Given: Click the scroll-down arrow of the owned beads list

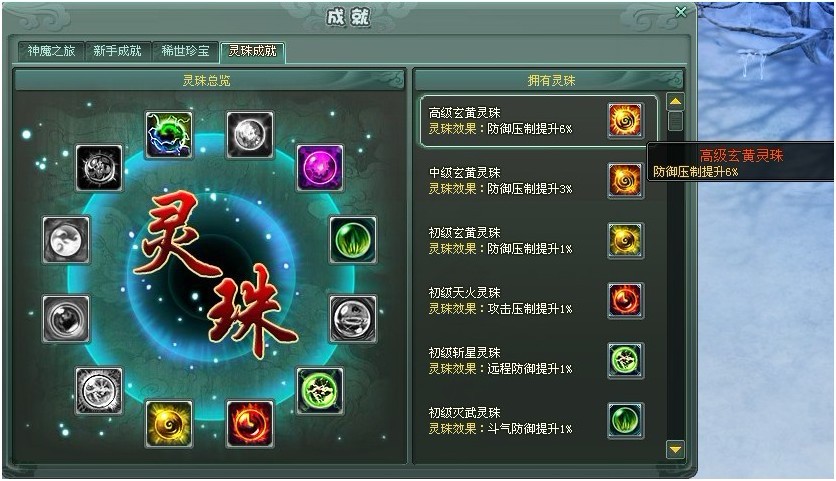Looking at the screenshot, I should pyautogui.click(x=676, y=450).
